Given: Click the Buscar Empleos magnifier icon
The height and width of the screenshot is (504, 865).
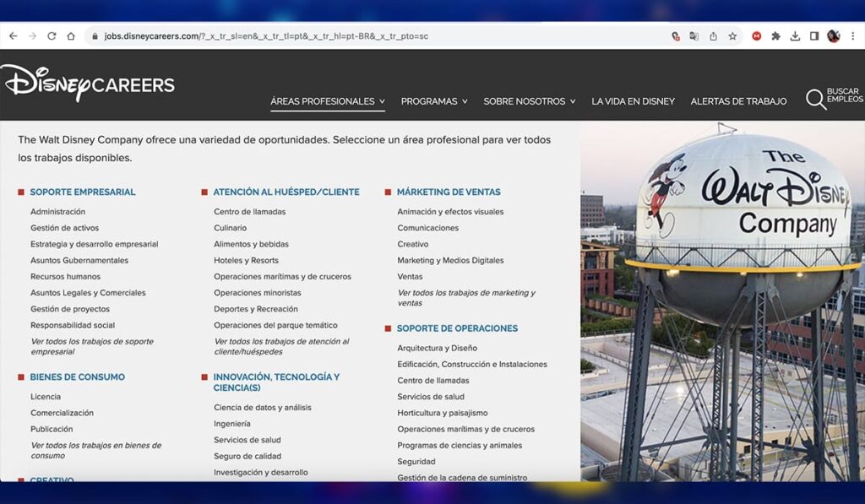Looking at the screenshot, I should click(815, 100).
